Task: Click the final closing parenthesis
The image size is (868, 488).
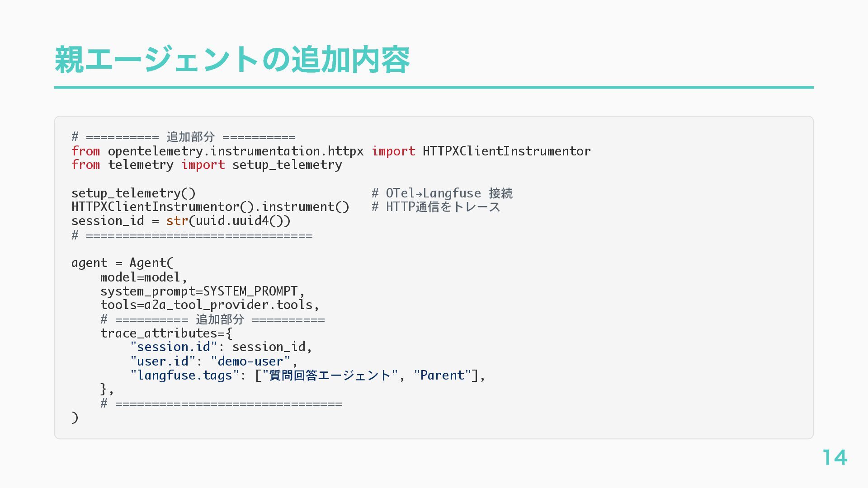Action: 75,418
